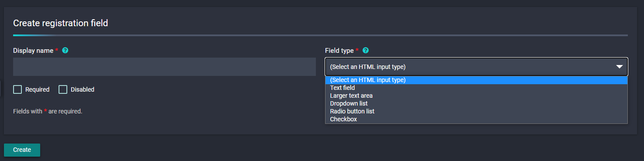This screenshot has height=161, width=644.
Task: Click the Create button
Action: 22,150
